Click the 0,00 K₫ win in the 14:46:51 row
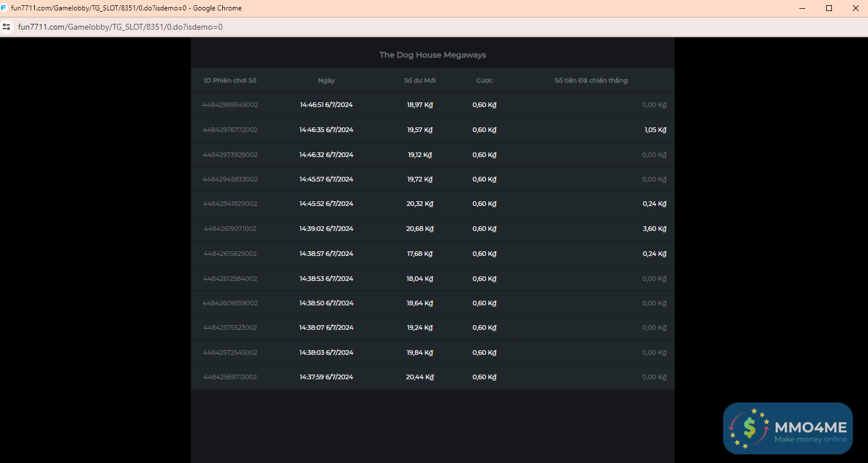 click(654, 105)
